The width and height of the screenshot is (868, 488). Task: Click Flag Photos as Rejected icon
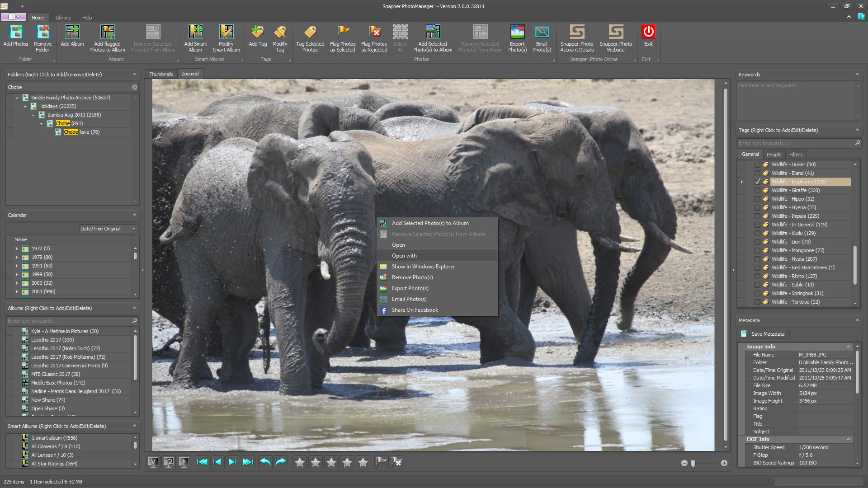click(374, 33)
